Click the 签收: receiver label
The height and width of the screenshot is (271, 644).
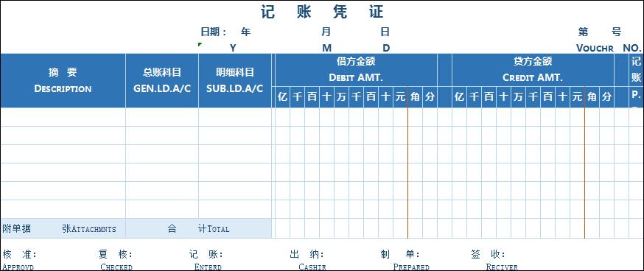(x=488, y=255)
